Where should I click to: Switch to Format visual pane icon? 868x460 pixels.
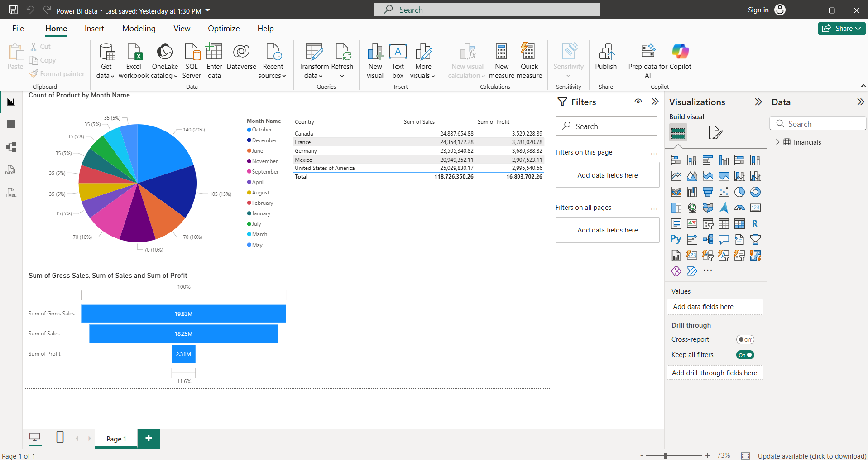715,132
